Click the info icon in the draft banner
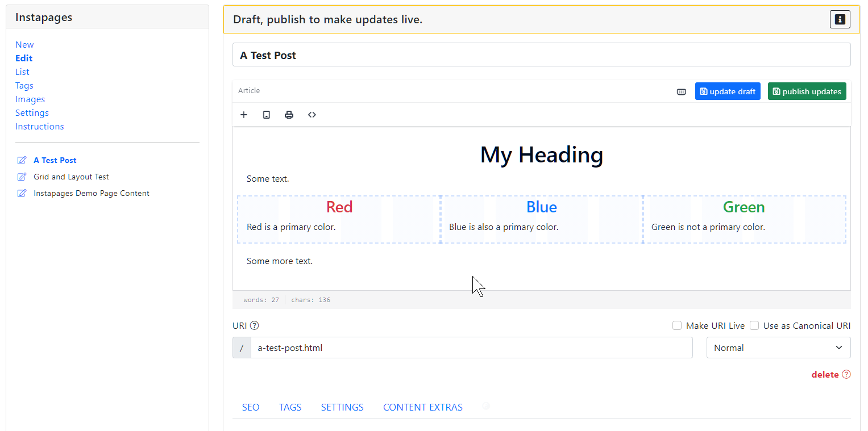Image resolution: width=868 pixels, height=431 pixels. [840, 19]
